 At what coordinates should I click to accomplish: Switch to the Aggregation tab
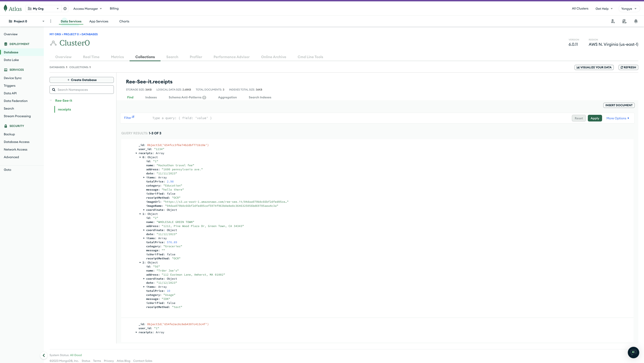pos(227,97)
